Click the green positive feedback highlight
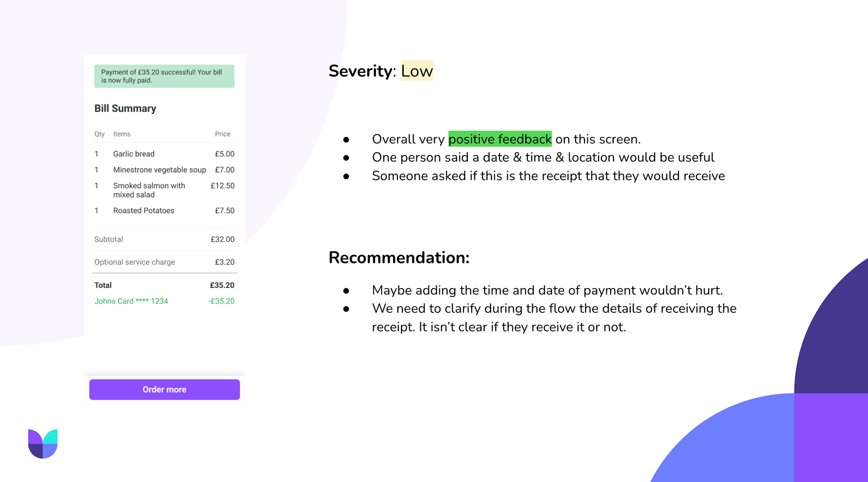868x482 pixels. (500, 139)
